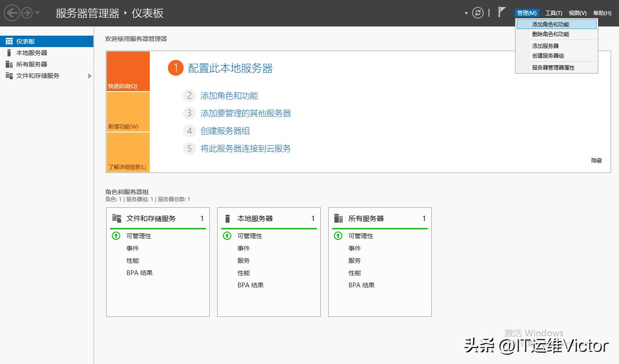619x364 pixels.
Task: Select the 所有服务器 icon in the sidebar
Action: (x=8, y=64)
